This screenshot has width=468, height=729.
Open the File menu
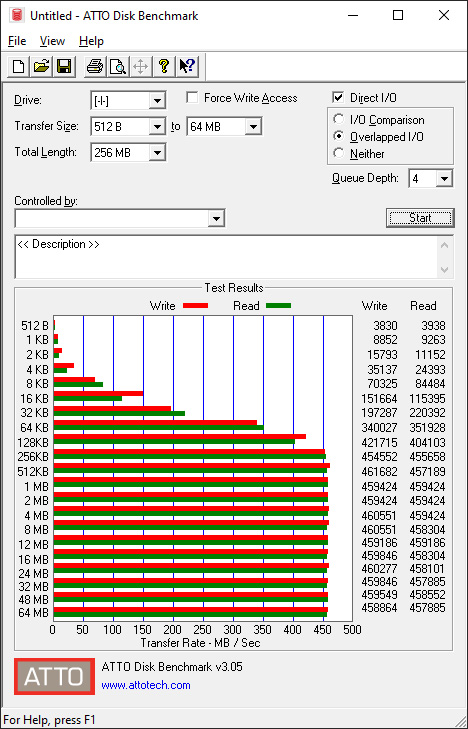click(17, 41)
